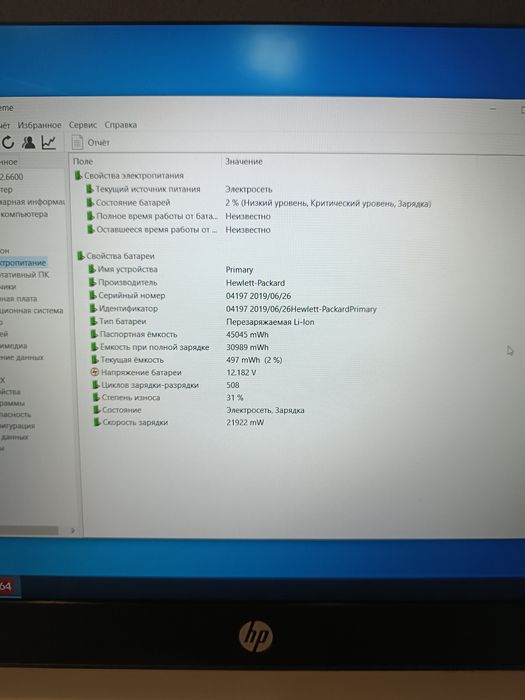
Task: Click the icon next to Серийный номер
Action: click(93, 295)
